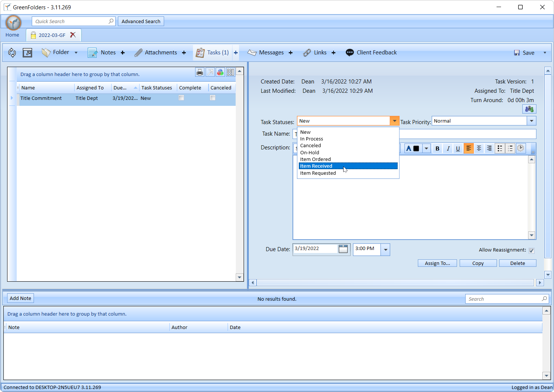Expand the Save dropdown arrow

[x=545, y=53]
